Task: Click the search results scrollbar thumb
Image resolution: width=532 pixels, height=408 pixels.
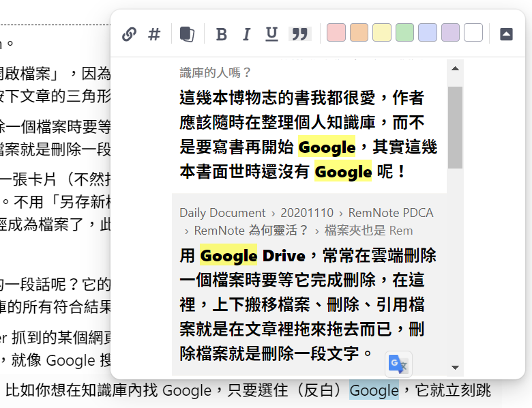Action: pyautogui.click(x=456, y=128)
